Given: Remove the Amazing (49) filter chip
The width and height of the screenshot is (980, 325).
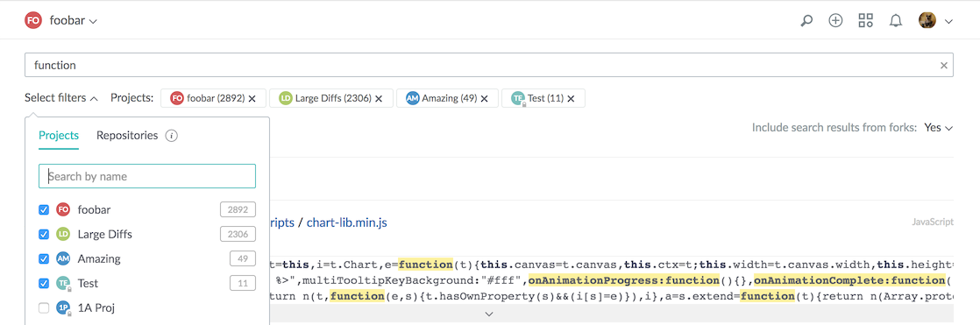Looking at the screenshot, I should tap(485, 98).
